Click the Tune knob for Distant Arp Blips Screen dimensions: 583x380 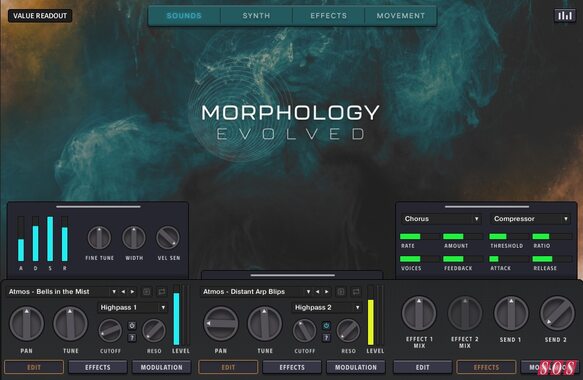pos(265,323)
